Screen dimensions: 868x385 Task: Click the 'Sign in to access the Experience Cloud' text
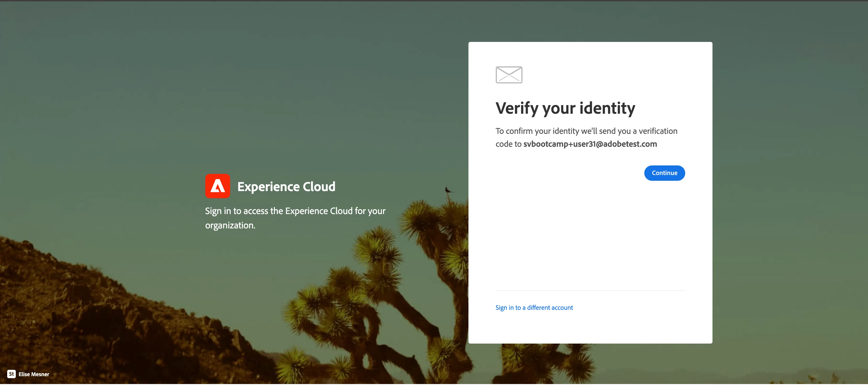(295, 218)
